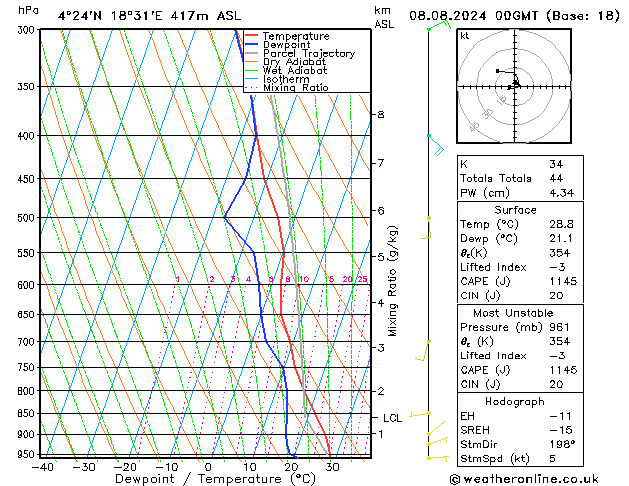Click the Dewpoint / Temperature axis title
The width and height of the screenshot is (629, 486).
point(215,479)
